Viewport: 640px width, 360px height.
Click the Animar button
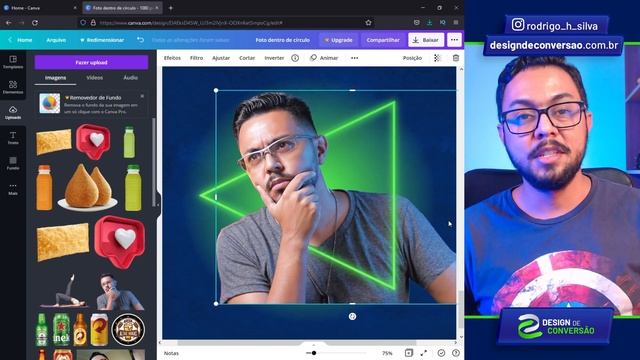click(x=324, y=58)
